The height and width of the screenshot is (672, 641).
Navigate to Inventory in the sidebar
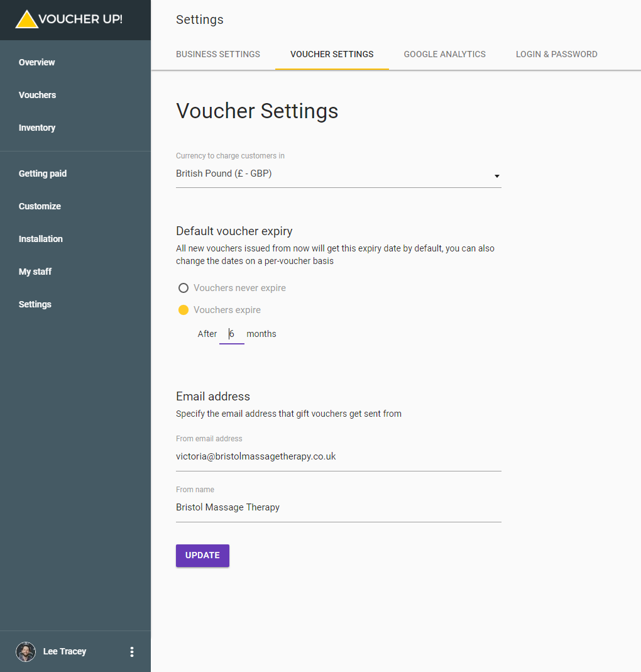pyautogui.click(x=36, y=128)
